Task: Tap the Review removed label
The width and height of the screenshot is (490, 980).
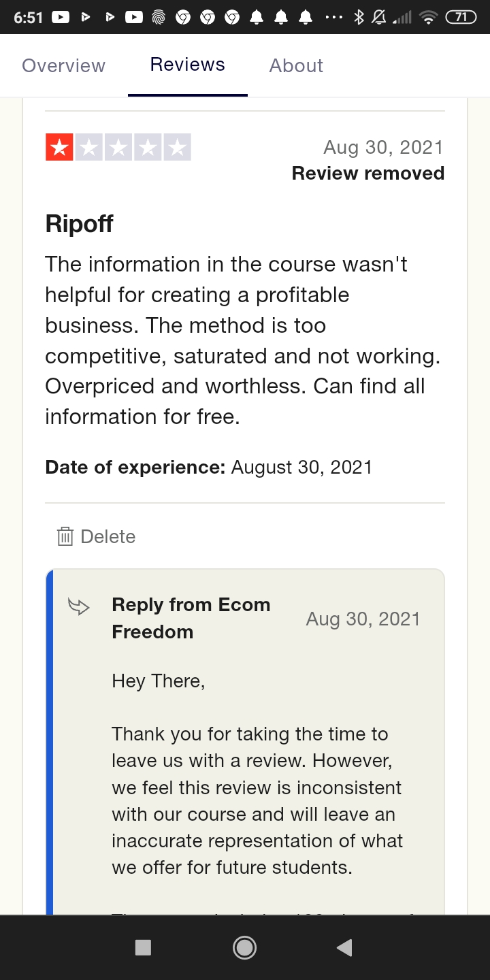Action: (x=368, y=173)
